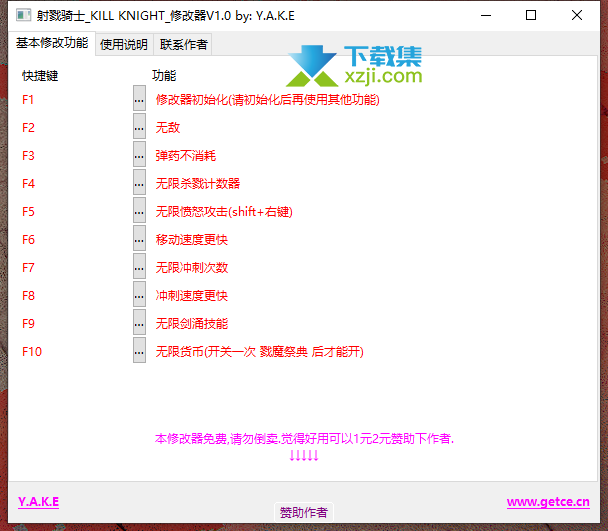Viewport: 608px width, 531px height.
Task: Click the F7 hotkey label
Action: pos(28,268)
